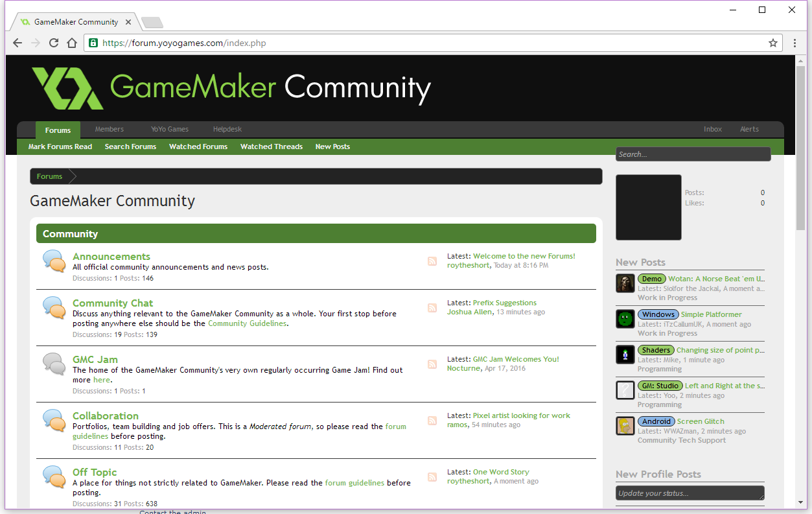Open the YoYo Games navigation tab
This screenshot has width=812, height=514.
click(x=170, y=129)
